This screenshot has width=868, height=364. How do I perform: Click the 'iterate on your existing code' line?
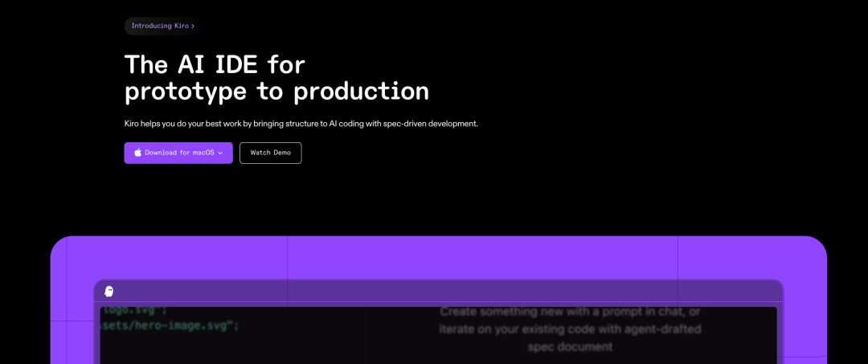point(570,329)
